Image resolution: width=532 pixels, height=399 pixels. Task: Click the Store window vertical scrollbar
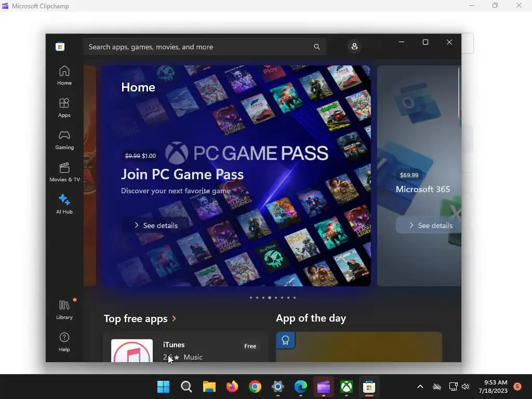459,92
